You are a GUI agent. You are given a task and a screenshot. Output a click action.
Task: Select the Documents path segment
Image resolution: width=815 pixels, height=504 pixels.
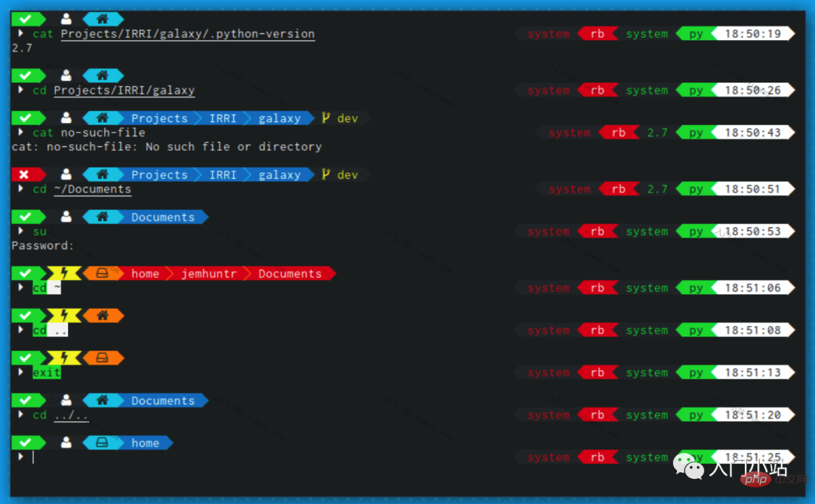tap(165, 217)
